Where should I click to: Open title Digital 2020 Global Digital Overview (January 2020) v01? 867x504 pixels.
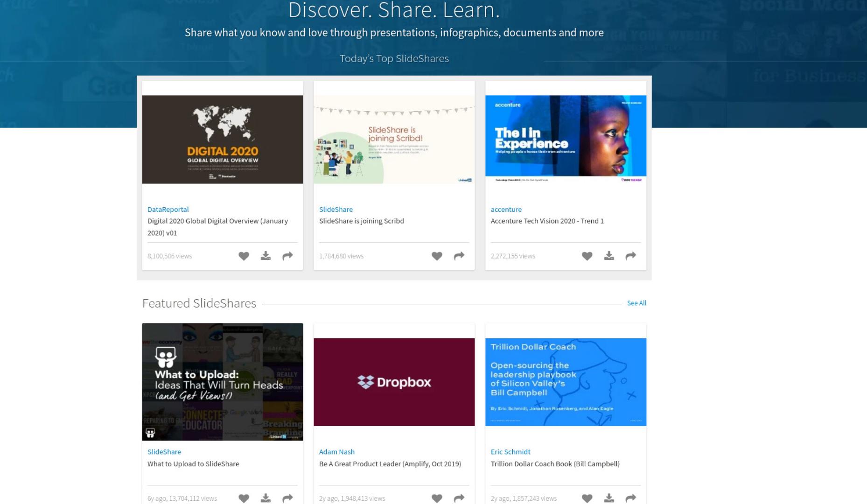(x=217, y=227)
